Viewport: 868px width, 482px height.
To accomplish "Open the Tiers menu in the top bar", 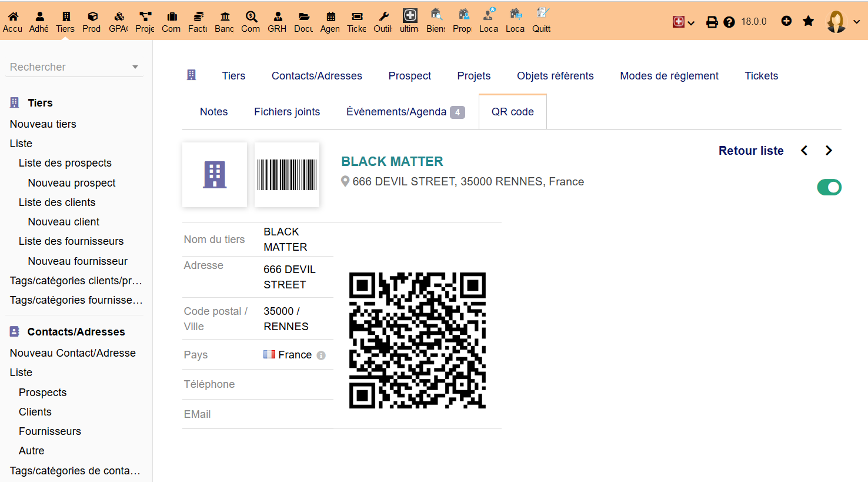I will (65, 22).
